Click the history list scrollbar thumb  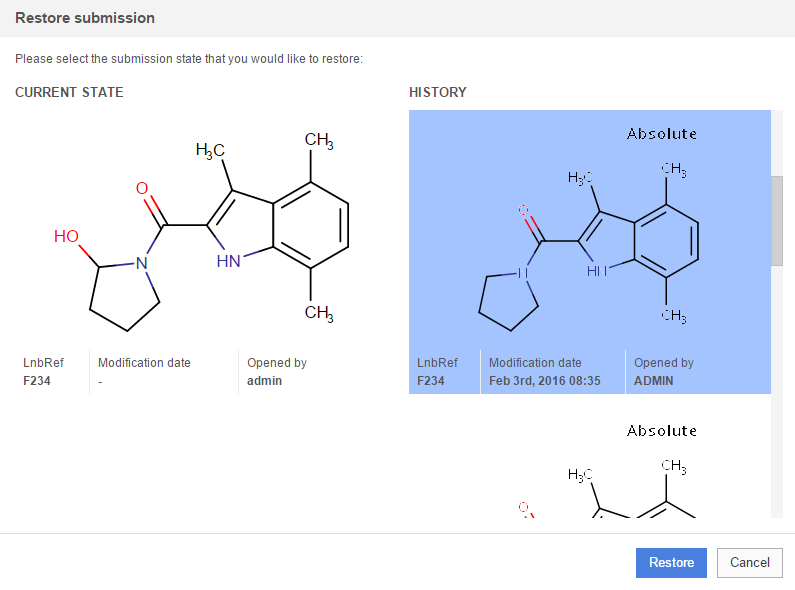(x=777, y=221)
